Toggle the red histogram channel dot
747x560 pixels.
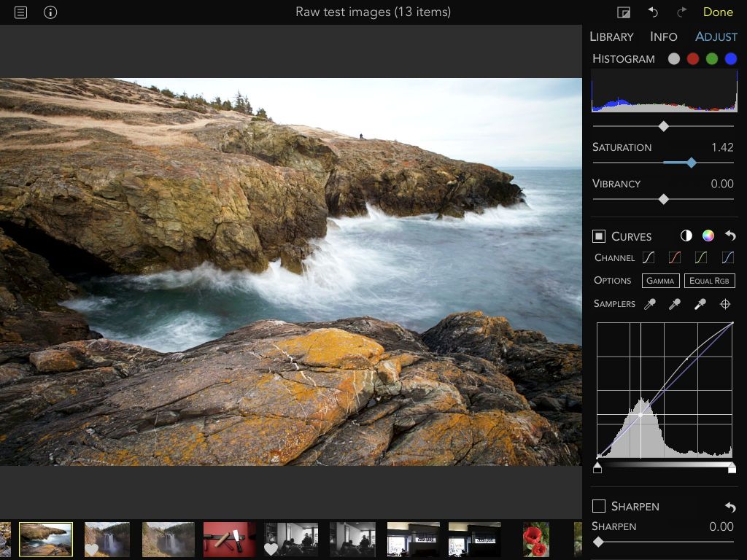[x=693, y=59]
